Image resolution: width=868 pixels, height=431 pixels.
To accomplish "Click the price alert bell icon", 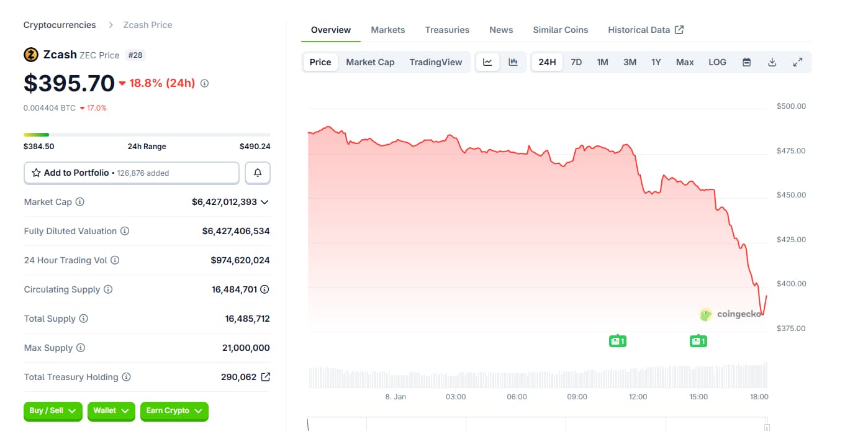I will (258, 173).
